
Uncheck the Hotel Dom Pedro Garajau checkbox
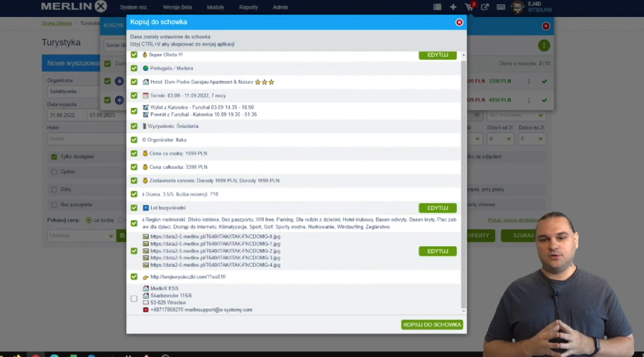pyautogui.click(x=134, y=82)
